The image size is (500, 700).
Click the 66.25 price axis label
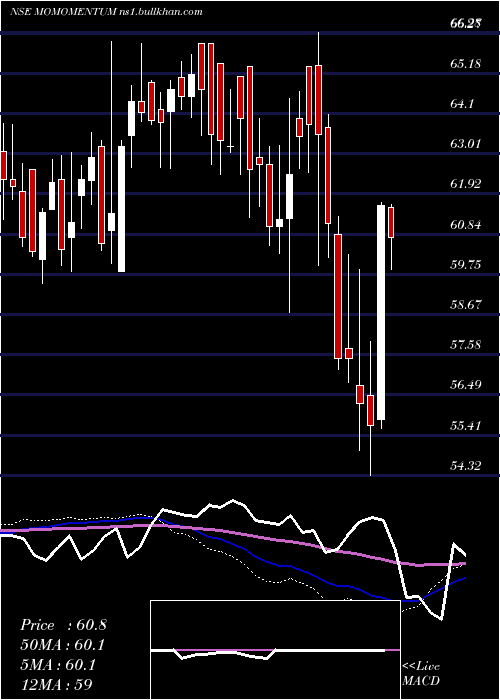point(466,24)
